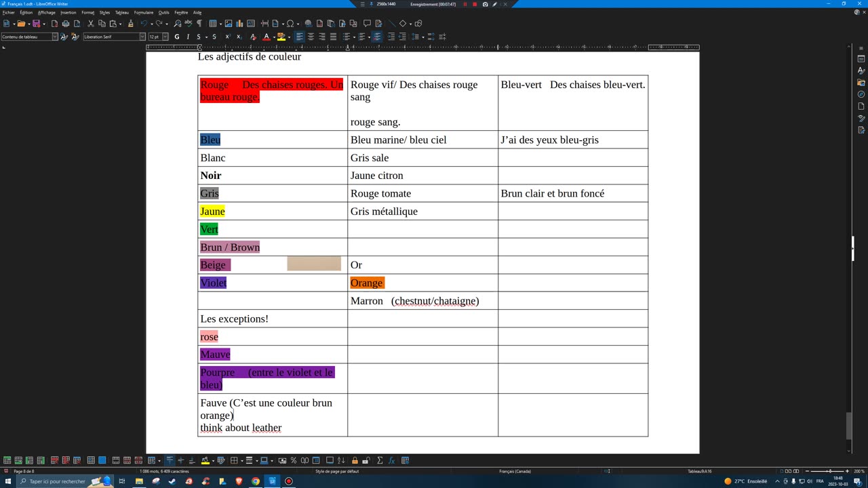The height and width of the screenshot is (488, 868).
Task: Undo the last action
Action: (x=143, y=24)
